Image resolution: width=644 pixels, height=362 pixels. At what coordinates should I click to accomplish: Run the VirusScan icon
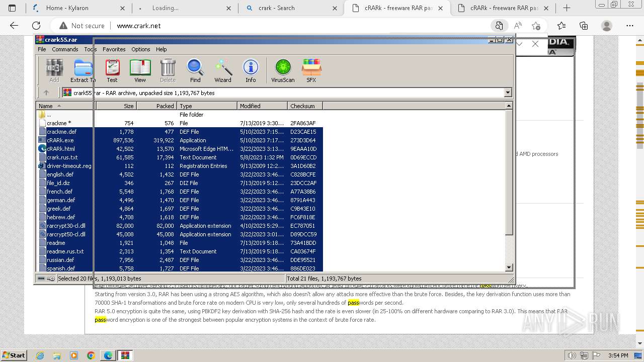click(x=283, y=70)
